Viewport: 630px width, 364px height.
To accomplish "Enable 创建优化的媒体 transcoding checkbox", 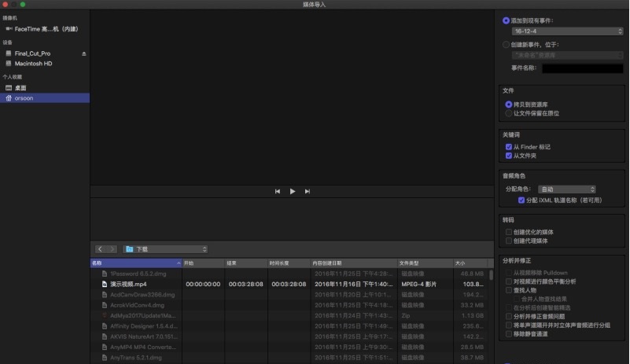I will (x=509, y=232).
